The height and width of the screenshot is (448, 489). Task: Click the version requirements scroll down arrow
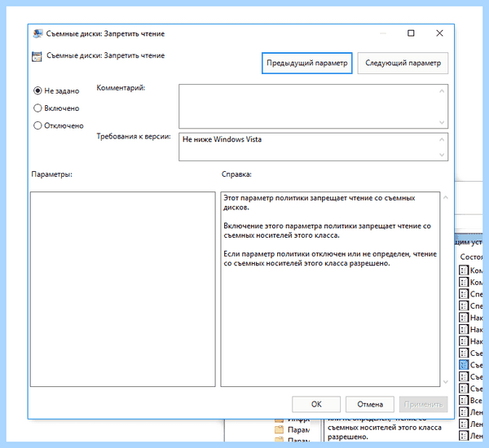442,155
